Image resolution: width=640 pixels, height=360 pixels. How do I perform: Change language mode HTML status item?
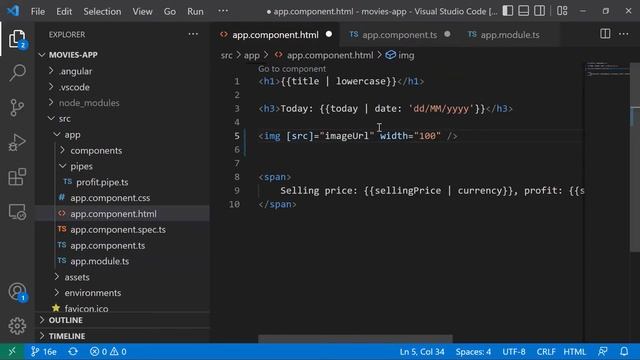[574, 351]
